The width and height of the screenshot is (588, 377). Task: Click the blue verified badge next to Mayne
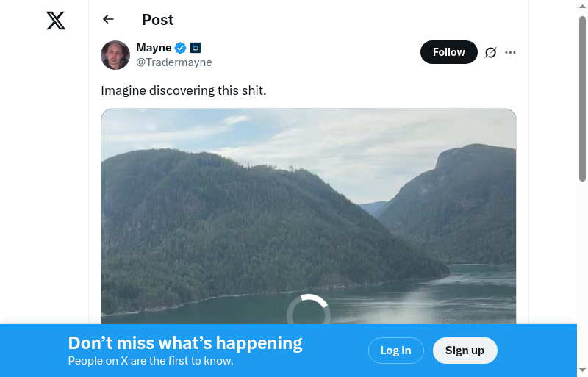coord(181,49)
